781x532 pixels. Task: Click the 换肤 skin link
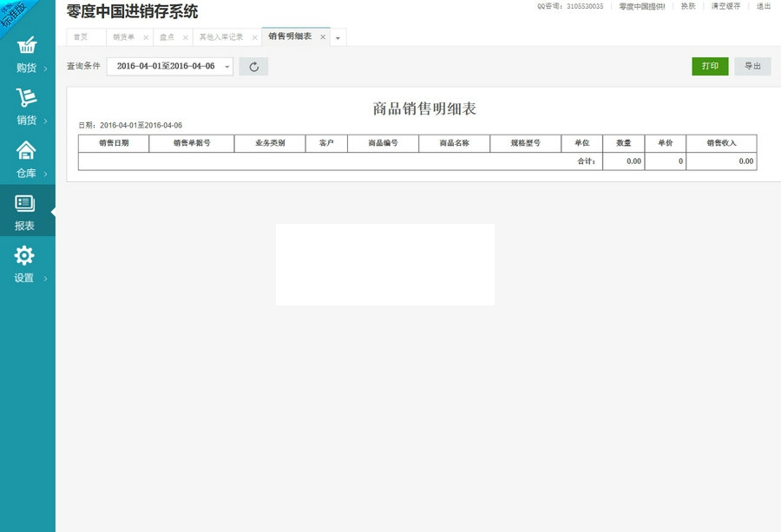(x=688, y=6)
